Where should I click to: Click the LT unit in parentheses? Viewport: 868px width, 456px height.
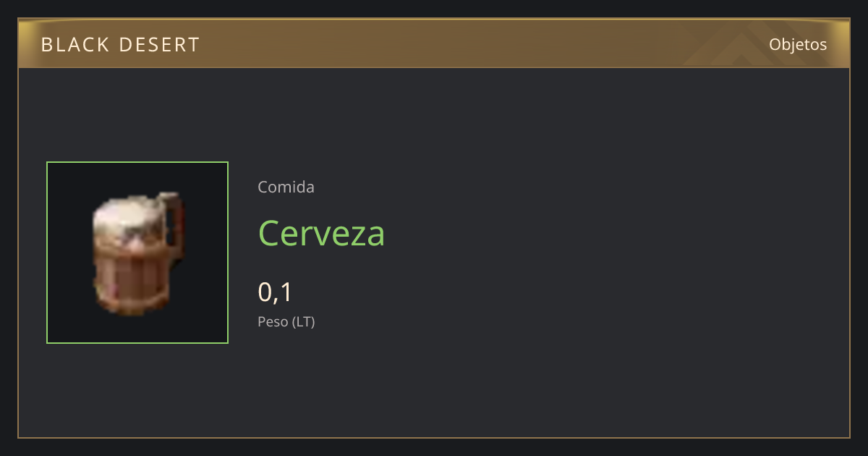point(303,322)
